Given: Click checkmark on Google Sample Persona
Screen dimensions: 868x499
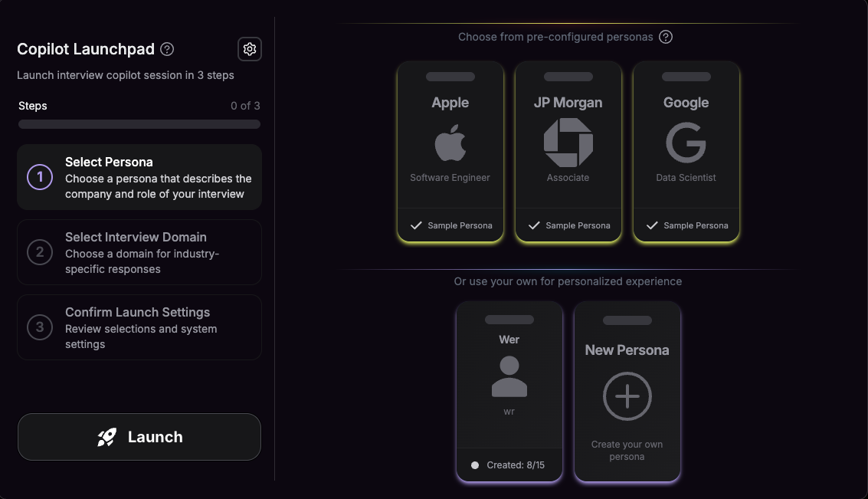Looking at the screenshot, I should point(652,225).
